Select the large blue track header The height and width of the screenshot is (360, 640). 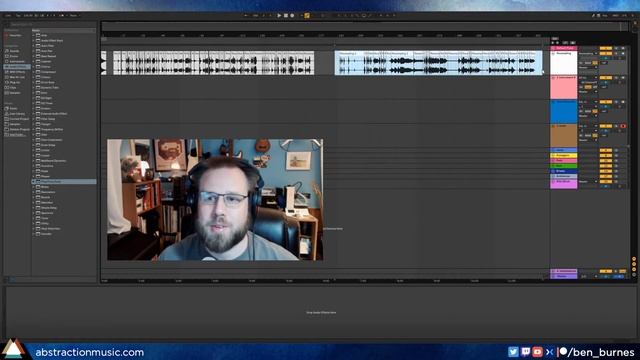(564, 111)
